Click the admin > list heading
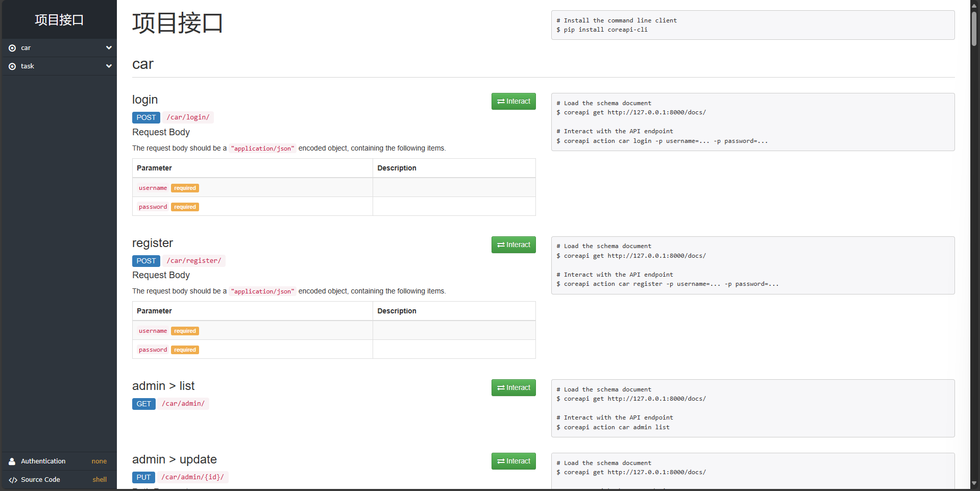Viewport: 980px width, 491px height. (163, 386)
